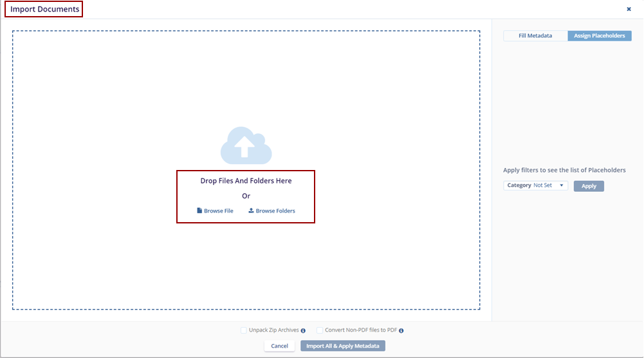Screen dimensions: 644x358
Task: Close the Import Documents dialog
Action: coord(629,9)
